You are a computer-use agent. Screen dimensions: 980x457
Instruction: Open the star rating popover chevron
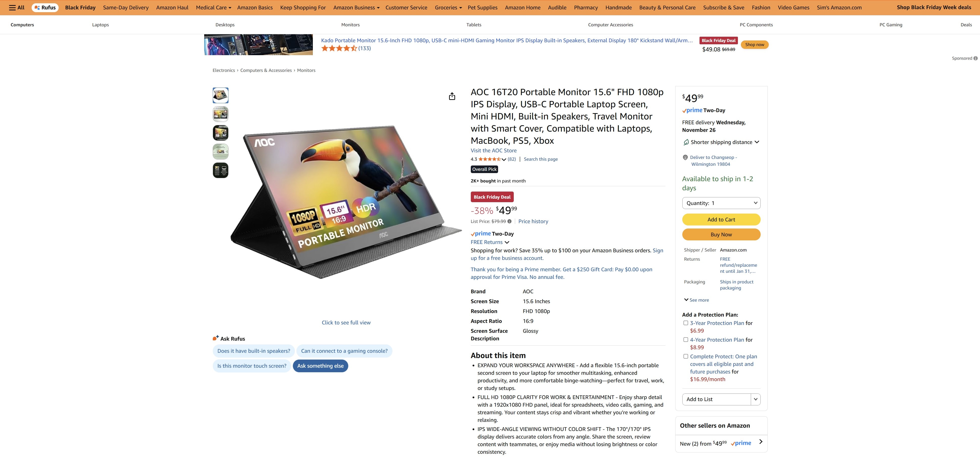(x=504, y=160)
